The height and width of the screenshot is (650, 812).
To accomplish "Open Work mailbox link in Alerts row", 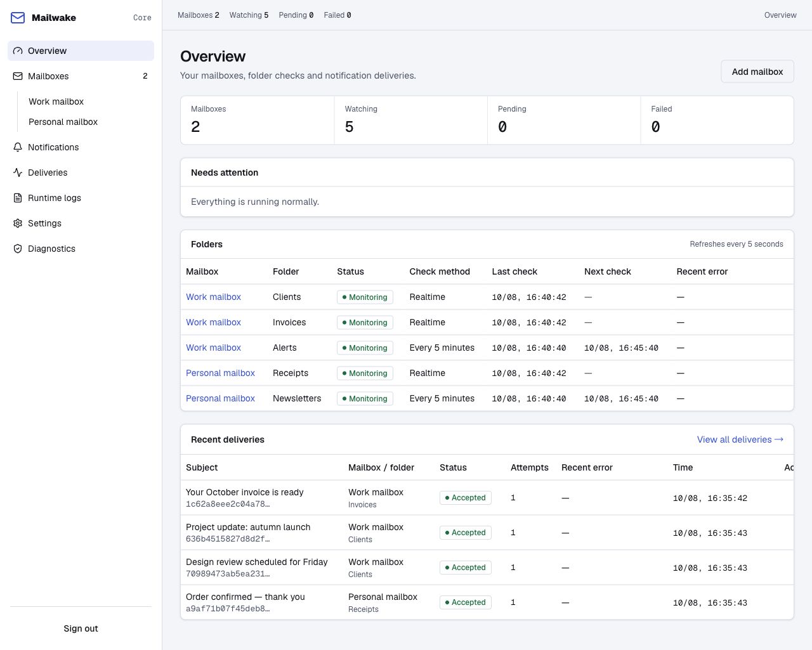I will coord(213,348).
